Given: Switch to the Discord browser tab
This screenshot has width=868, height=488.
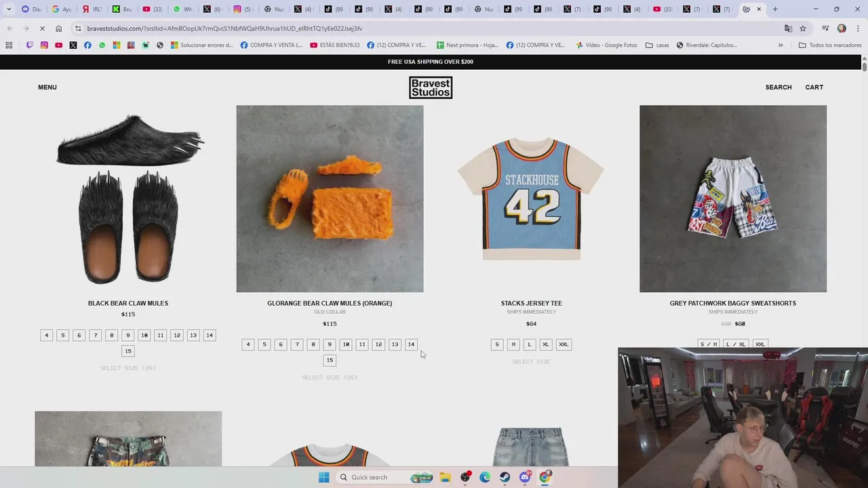Looking at the screenshot, I should click(x=31, y=9).
